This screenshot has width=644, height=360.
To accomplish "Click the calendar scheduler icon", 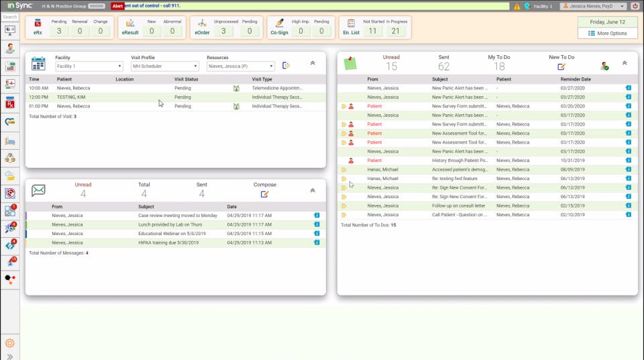I will coord(38,63).
